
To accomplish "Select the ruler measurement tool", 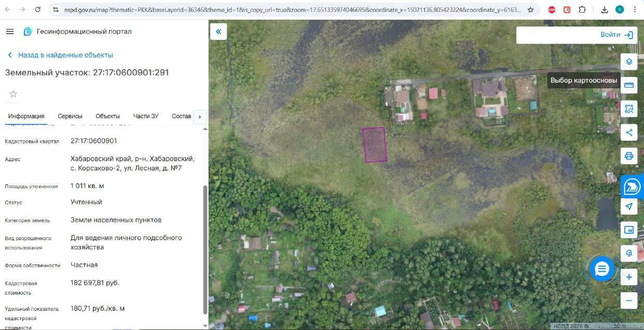I will (x=629, y=85).
